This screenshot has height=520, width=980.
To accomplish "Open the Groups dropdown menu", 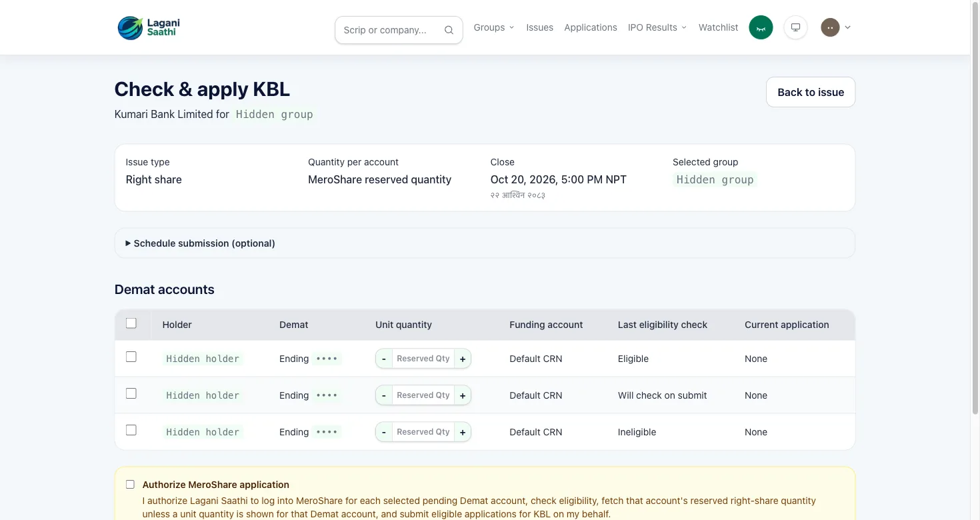I will coord(494,27).
